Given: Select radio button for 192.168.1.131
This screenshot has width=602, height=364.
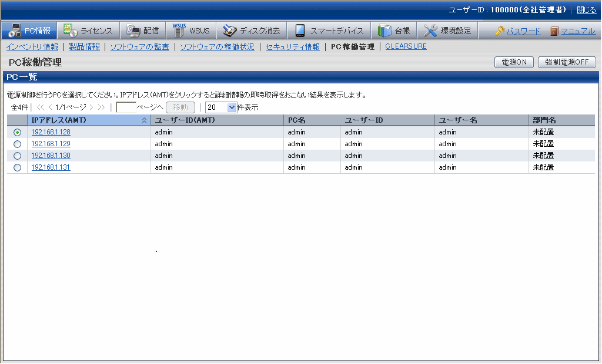Looking at the screenshot, I should (17, 167).
